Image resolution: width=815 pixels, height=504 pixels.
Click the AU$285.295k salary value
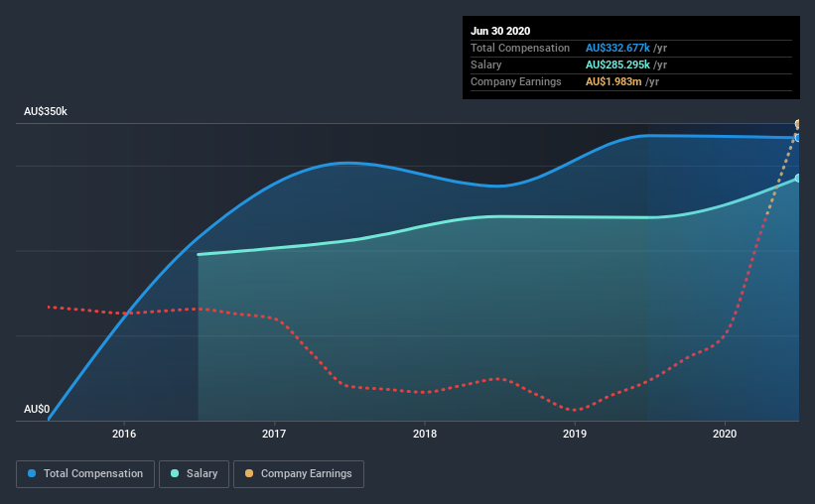(x=617, y=64)
